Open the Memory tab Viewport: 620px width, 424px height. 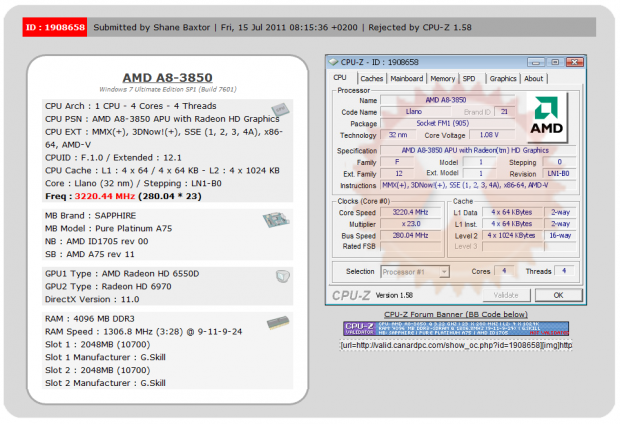[442, 79]
